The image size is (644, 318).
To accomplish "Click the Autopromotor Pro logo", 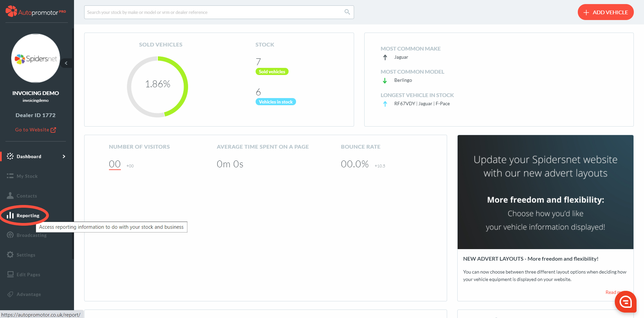I will [36, 12].
